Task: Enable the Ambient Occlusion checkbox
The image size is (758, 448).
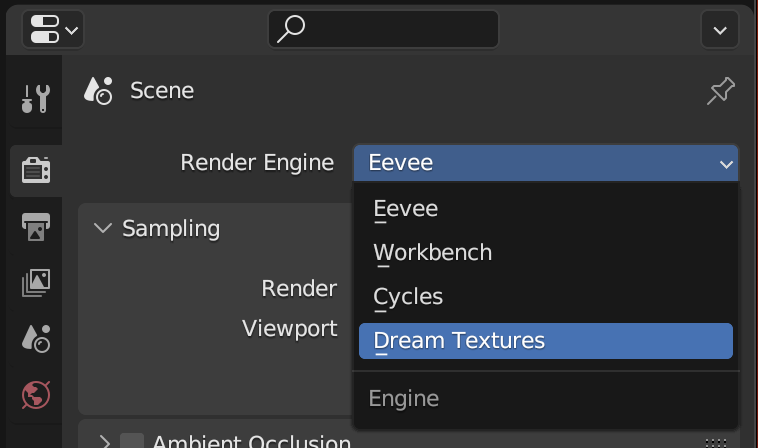Action: 132,442
